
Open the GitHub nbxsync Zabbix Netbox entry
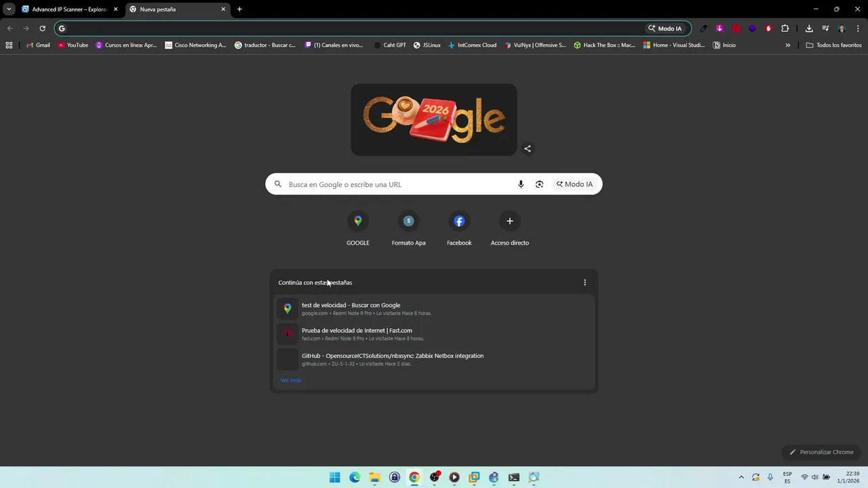(x=434, y=359)
